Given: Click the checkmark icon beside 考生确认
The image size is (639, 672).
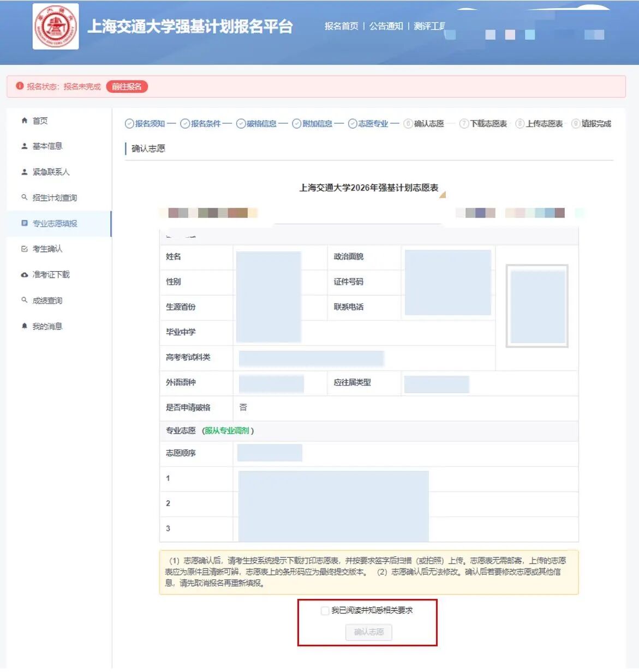Looking at the screenshot, I should [x=24, y=249].
